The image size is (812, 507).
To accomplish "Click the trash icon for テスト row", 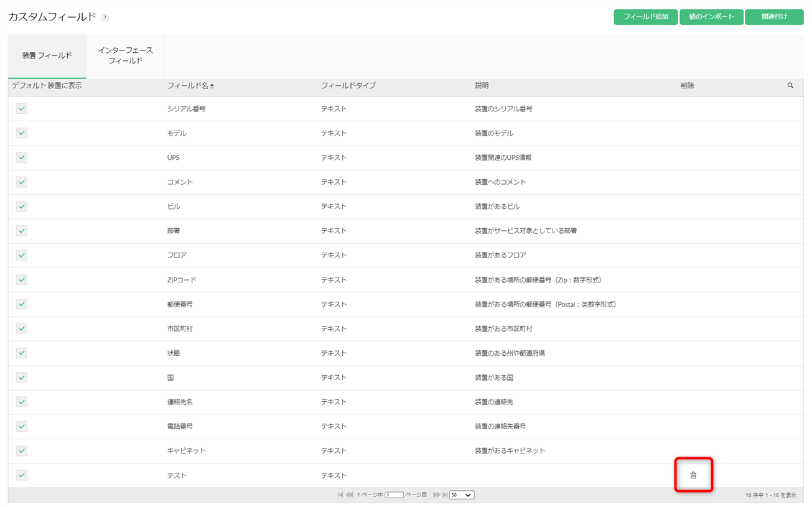I will (693, 475).
